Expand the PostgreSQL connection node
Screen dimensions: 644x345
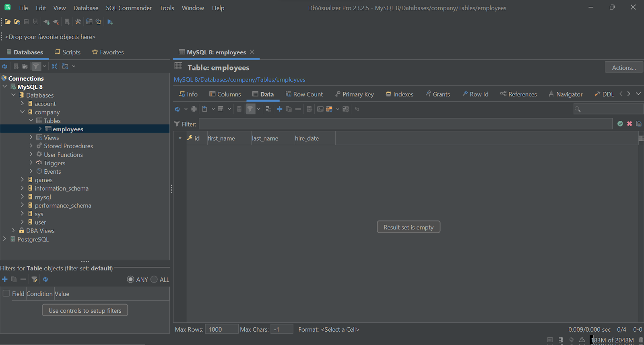[4, 239]
